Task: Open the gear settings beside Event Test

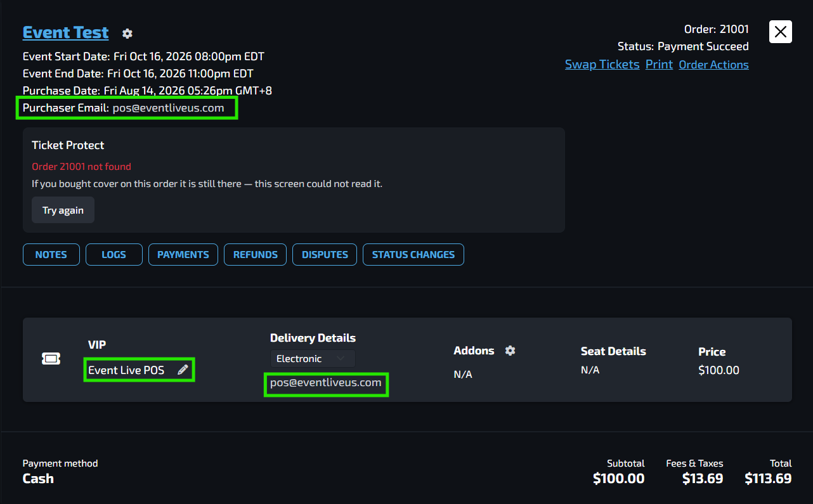Action: click(x=127, y=34)
